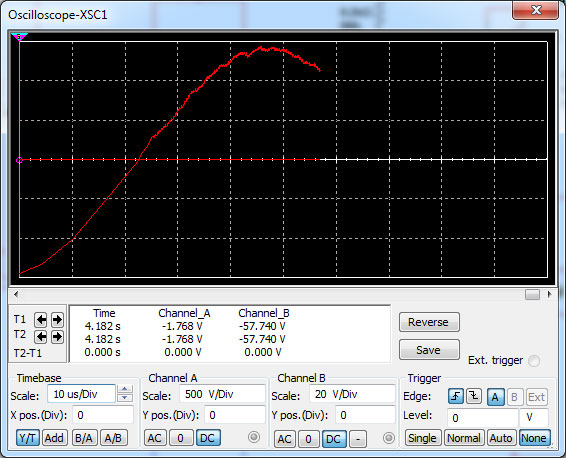Click T1 Channel_A reading -1.768 V

tap(182, 326)
